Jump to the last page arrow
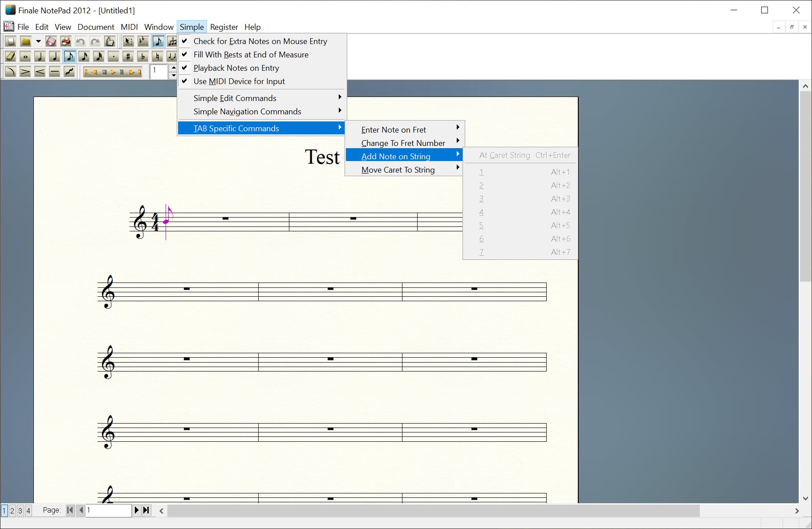This screenshot has width=812, height=529. [x=146, y=510]
